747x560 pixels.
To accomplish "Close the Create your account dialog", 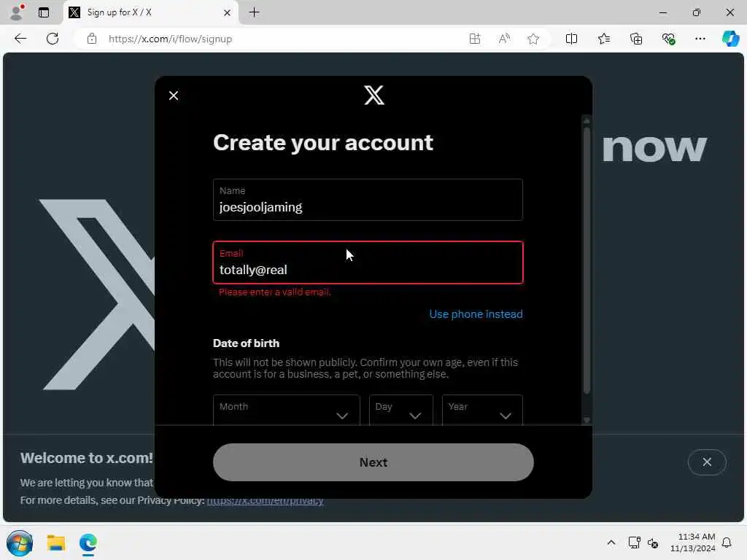I will tap(174, 96).
